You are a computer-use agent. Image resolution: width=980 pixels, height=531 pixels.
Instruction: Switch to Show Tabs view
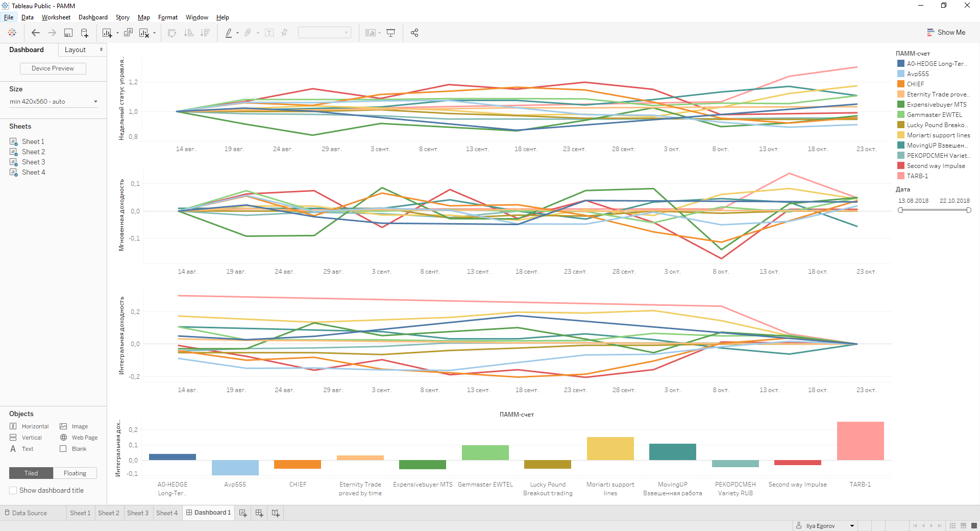[974, 525]
